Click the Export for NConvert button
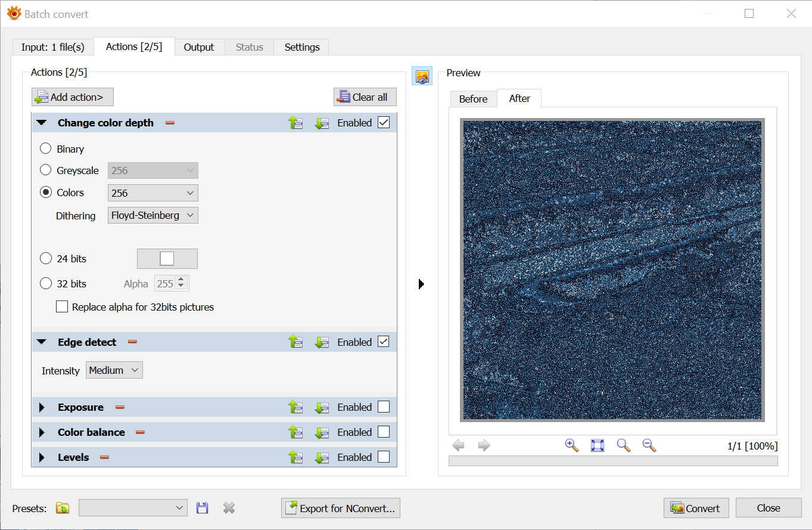 tap(340, 509)
